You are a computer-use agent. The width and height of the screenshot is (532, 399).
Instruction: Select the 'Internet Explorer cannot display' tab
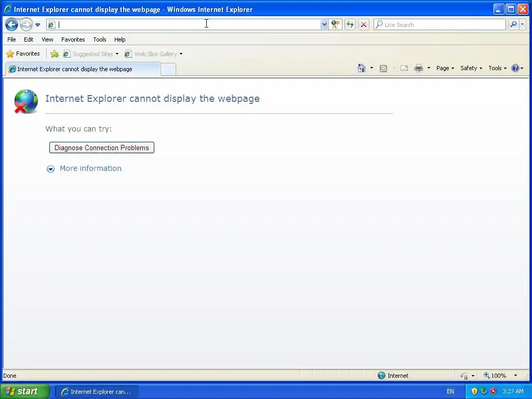83,69
